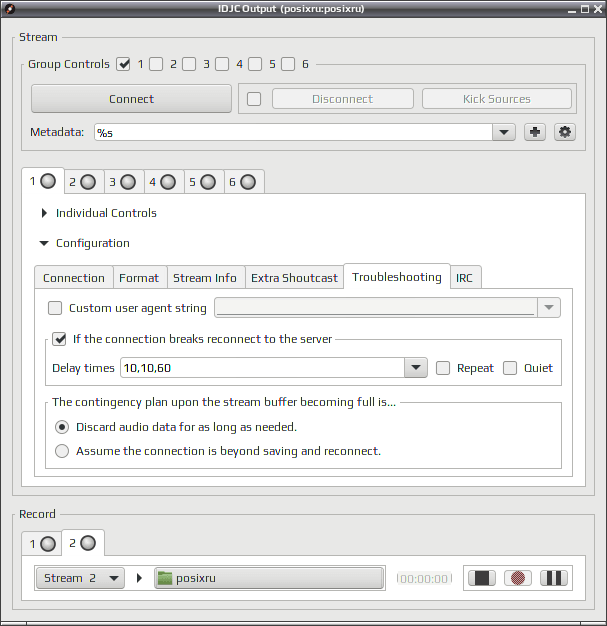
Task: Click the Metadata text field
Action: click(x=294, y=132)
